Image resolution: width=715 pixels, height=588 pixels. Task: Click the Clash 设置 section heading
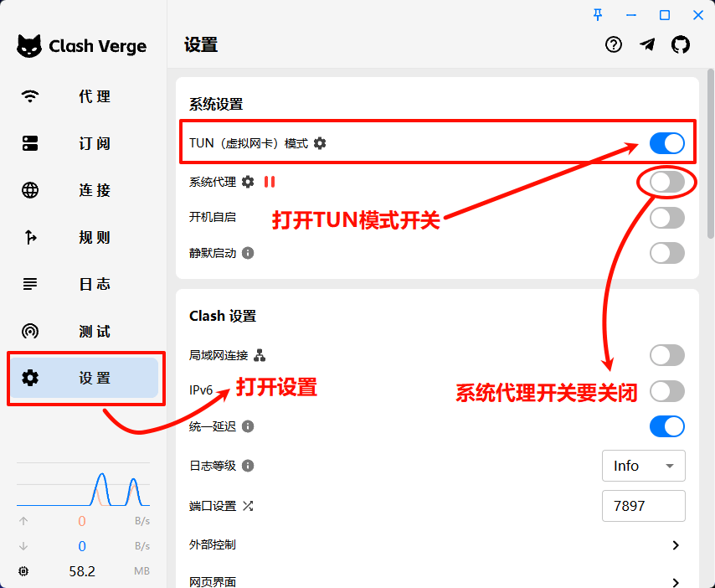(223, 316)
